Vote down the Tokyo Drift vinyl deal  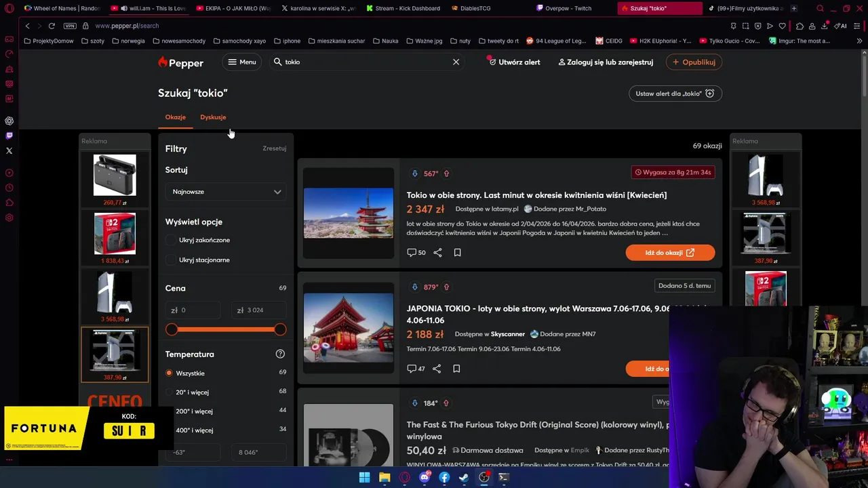click(415, 403)
